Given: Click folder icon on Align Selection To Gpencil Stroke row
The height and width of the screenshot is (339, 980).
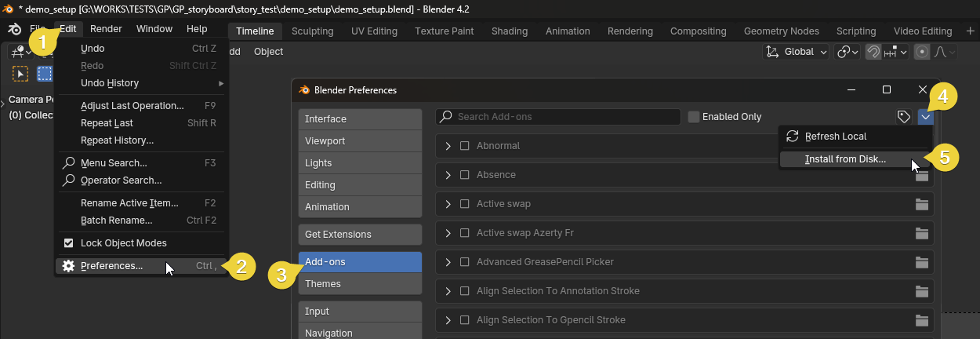Looking at the screenshot, I should (x=922, y=320).
